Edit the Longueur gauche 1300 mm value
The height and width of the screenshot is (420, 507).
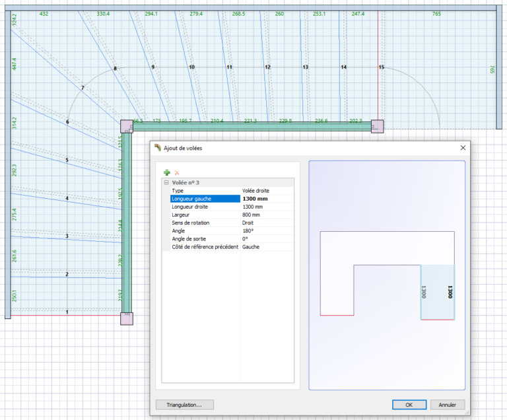(255, 199)
